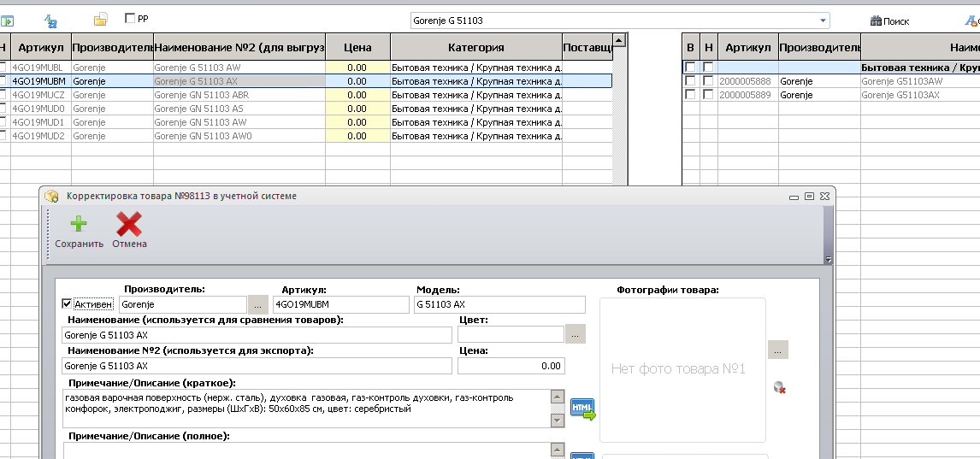Click the 'Нет фото товара №1' photo placeholder

(x=682, y=370)
